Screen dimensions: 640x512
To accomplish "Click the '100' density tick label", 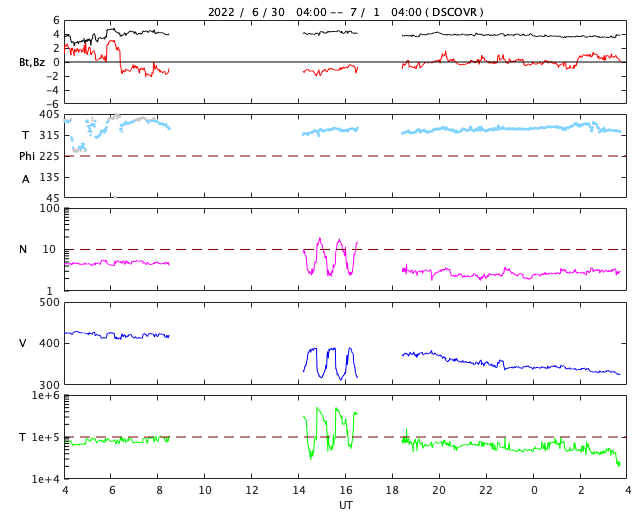I will click(49, 208).
